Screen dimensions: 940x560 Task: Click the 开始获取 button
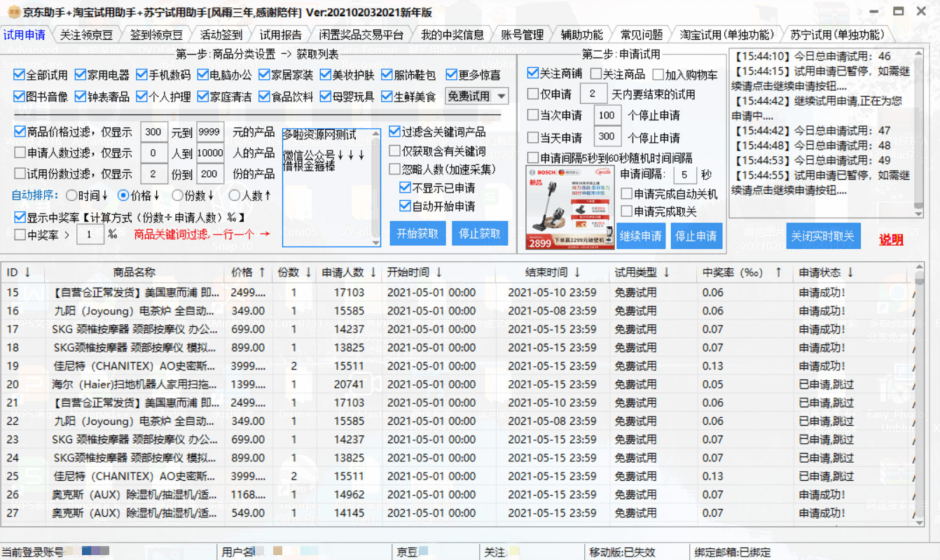point(417,234)
